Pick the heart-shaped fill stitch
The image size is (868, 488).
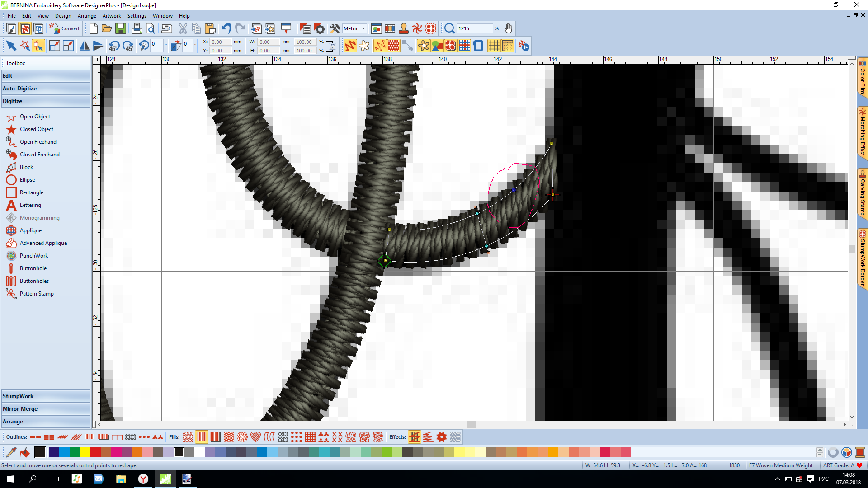pos(255,437)
